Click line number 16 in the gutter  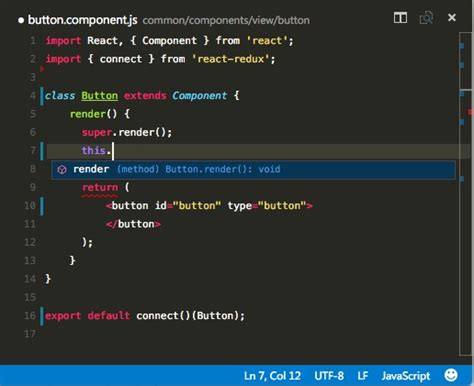(30, 316)
